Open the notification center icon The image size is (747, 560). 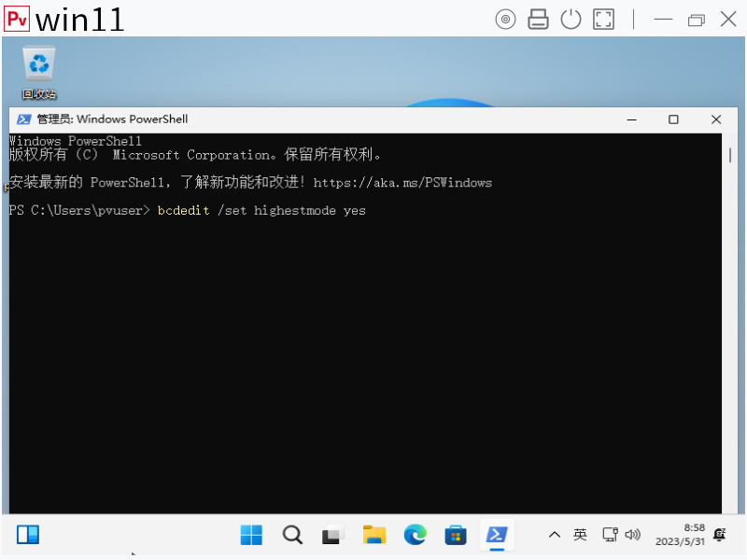tap(719, 534)
